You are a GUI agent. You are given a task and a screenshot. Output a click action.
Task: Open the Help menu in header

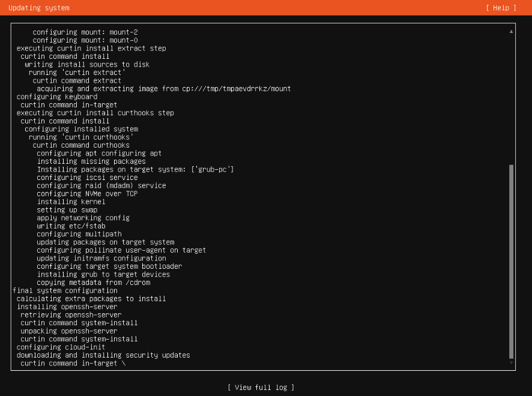[x=501, y=8]
